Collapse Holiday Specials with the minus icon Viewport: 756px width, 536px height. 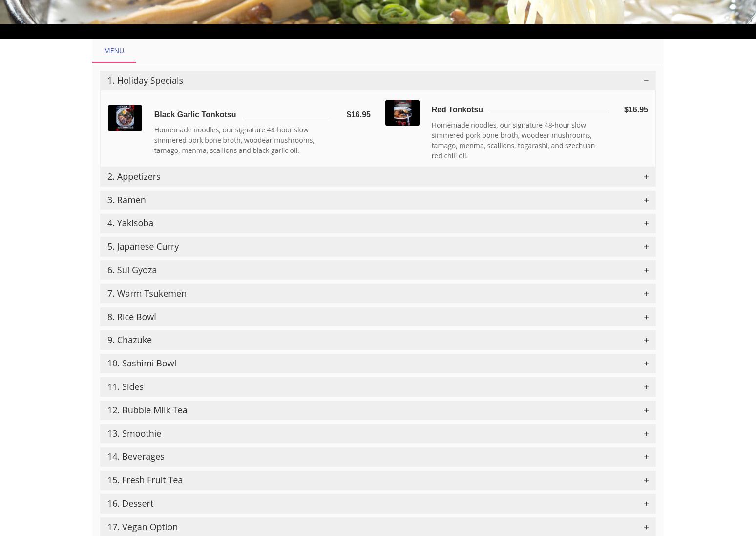pos(646,81)
